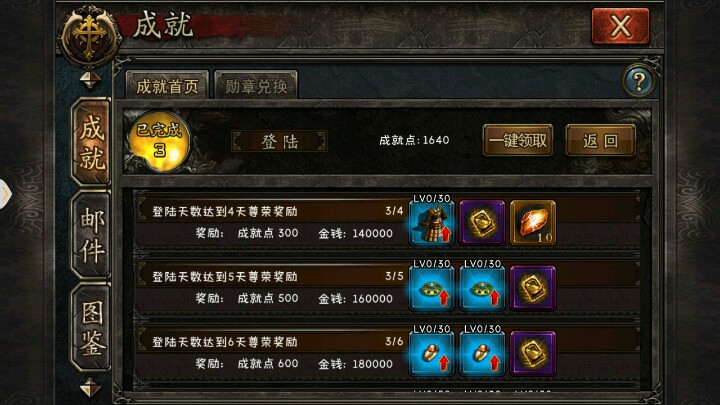Click the 一键领取 claim all button

tap(518, 141)
